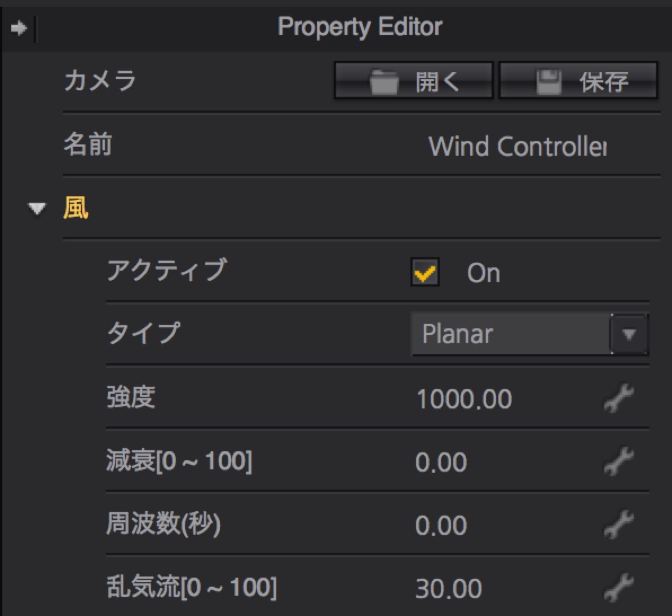Click the wrench icon in 周波数(秒) row

point(618,525)
